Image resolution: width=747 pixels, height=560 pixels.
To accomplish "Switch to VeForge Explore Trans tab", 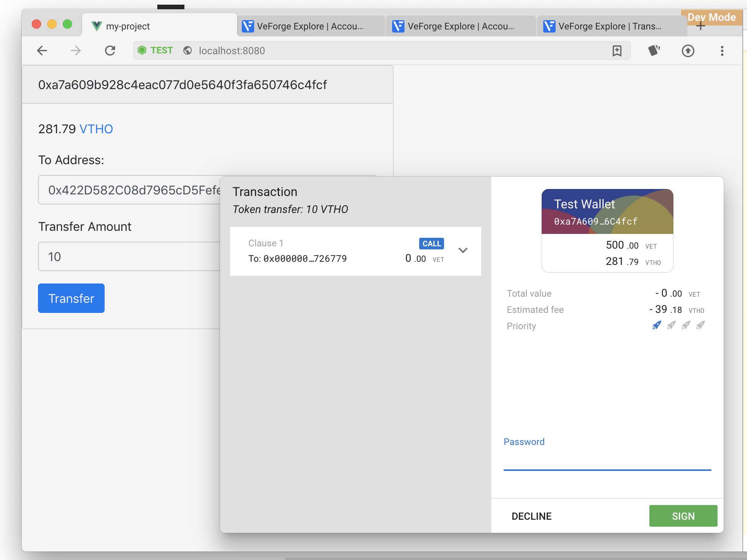I will coord(609,26).
